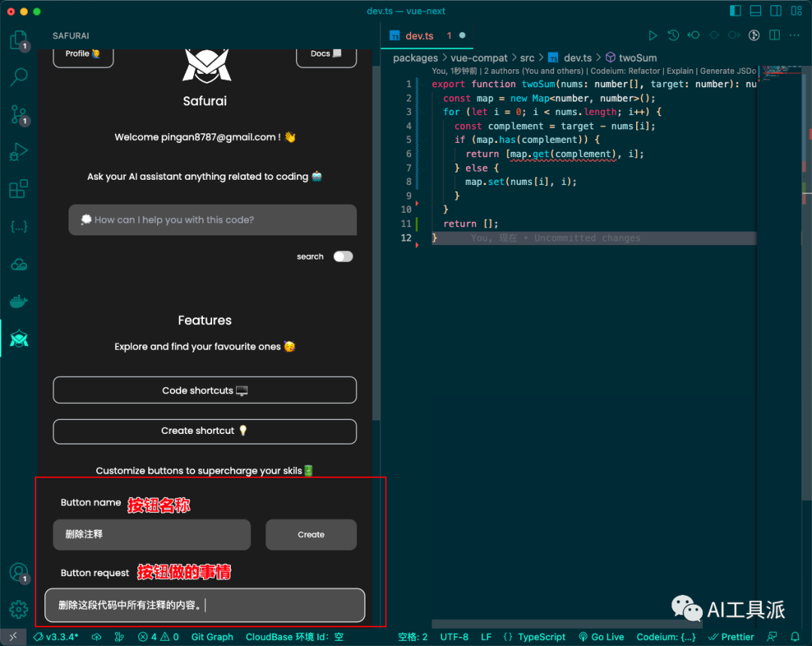Open the Run and Debug view

[x=19, y=152]
